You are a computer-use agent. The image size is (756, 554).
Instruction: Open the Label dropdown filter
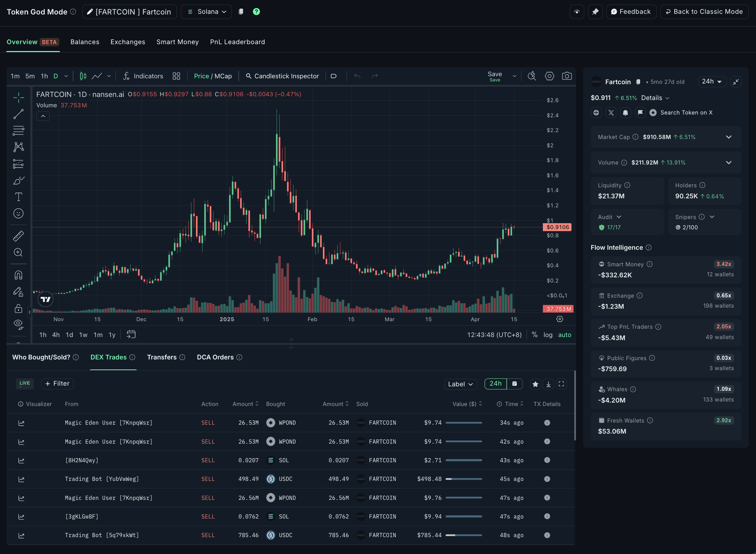(x=460, y=384)
